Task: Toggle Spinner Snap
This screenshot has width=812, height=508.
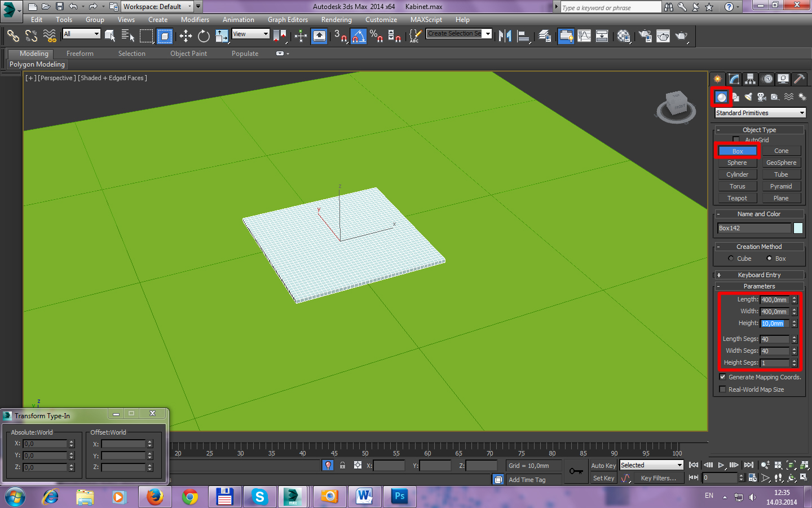Action: pos(394,36)
